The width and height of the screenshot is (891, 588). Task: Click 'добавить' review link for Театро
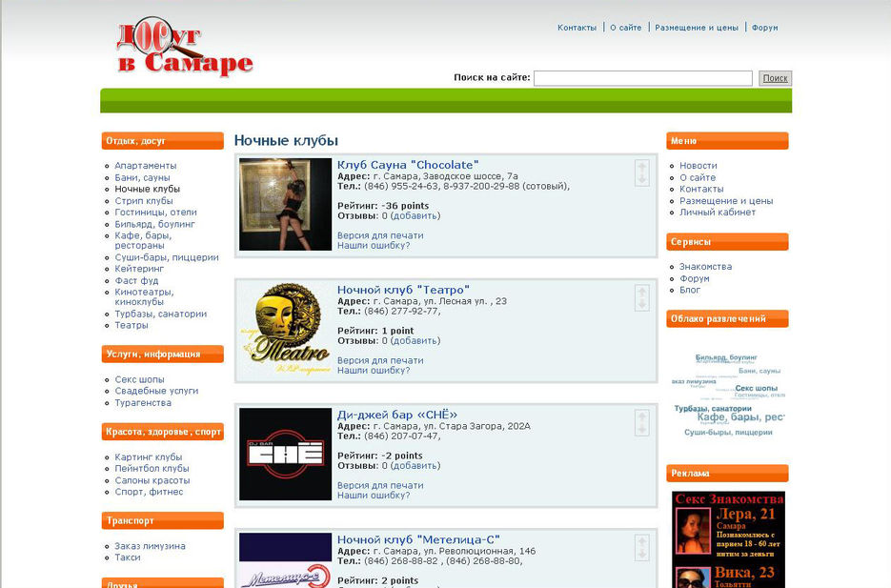pos(415,341)
